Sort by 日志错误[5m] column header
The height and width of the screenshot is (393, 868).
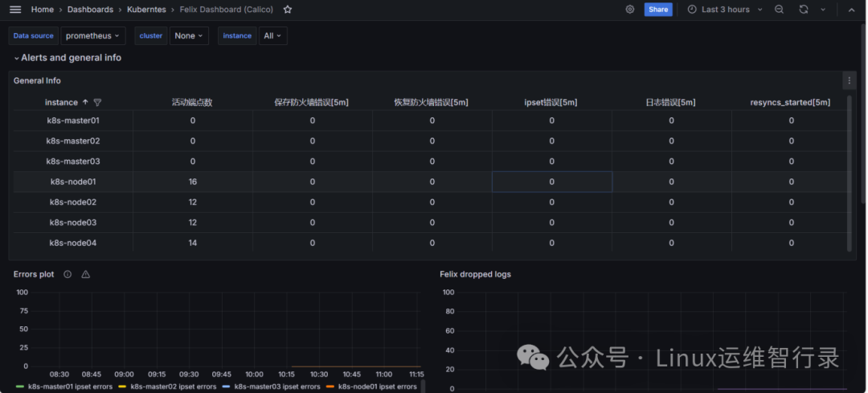671,102
